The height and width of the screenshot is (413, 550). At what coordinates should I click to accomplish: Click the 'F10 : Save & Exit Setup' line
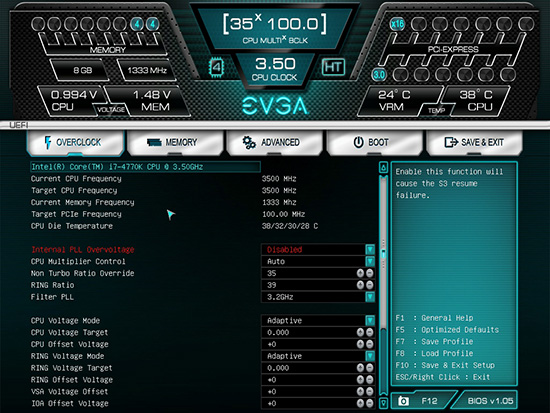pyautogui.click(x=445, y=365)
